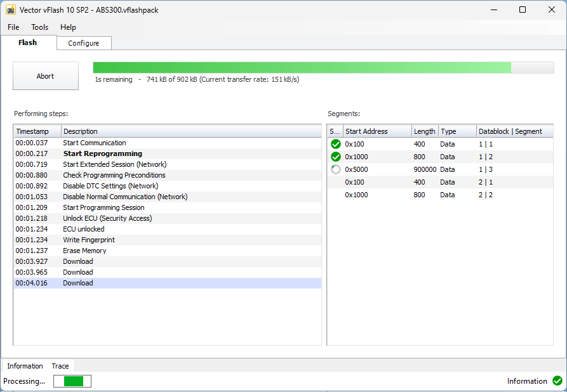Screen dimensions: 567x392
Task: Select the Start Communication step row
Action: pyautogui.click(x=168, y=143)
